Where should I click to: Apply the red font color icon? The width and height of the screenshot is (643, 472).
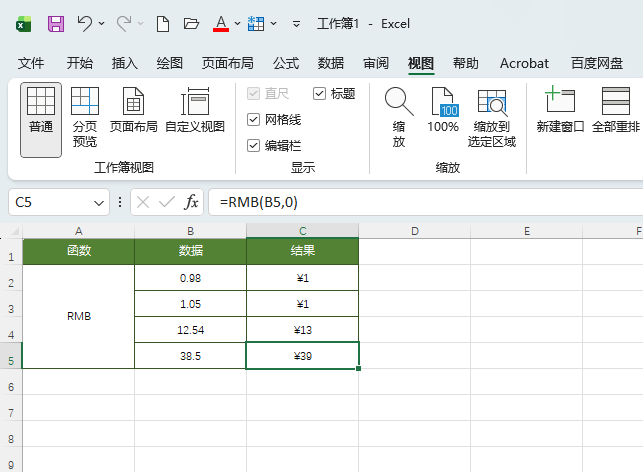tap(221, 24)
